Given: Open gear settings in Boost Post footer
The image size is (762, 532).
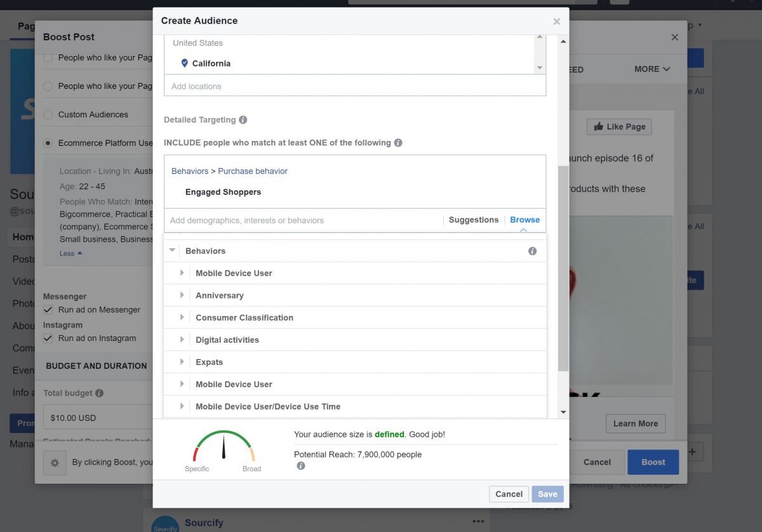Looking at the screenshot, I should click(x=55, y=462).
